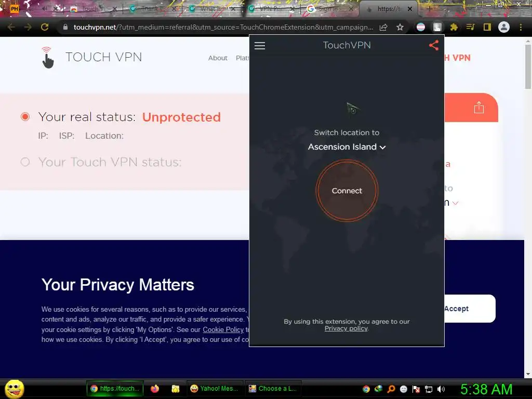Open the smiley face Start button
The height and width of the screenshot is (399, 532).
pyautogui.click(x=14, y=389)
